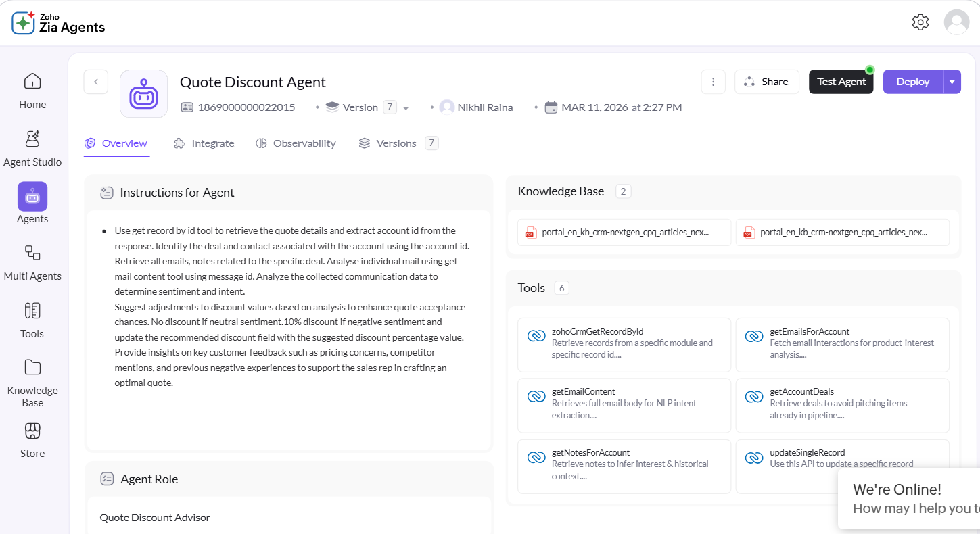Click the getAccountDeals tool name
The width and height of the screenshot is (980, 534).
pyautogui.click(x=801, y=391)
